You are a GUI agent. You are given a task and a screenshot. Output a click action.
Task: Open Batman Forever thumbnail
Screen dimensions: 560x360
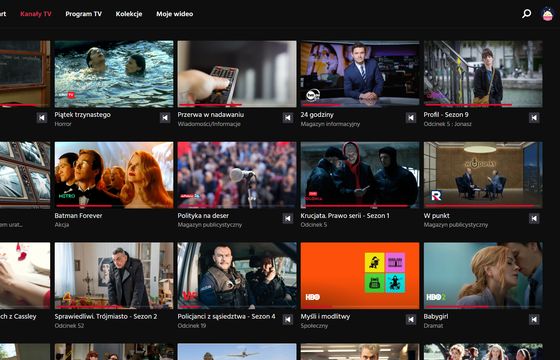114,175
